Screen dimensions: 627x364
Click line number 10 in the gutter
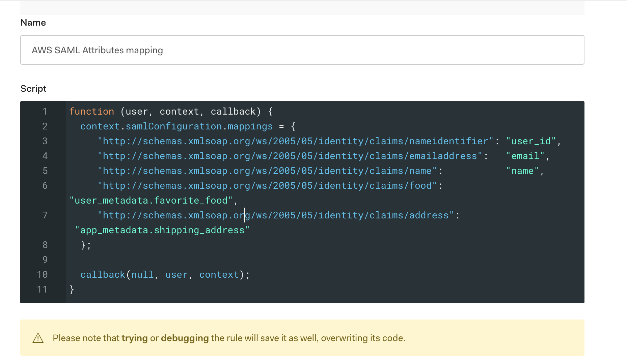coord(43,274)
